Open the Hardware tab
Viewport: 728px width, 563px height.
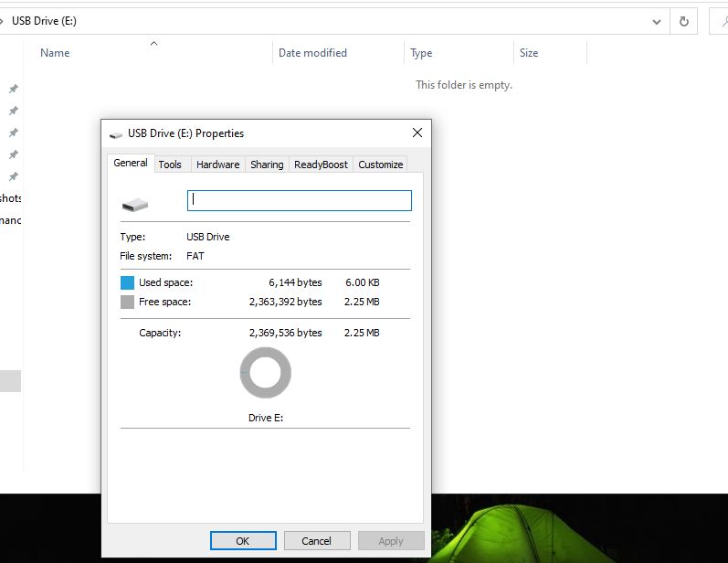(217, 165)
